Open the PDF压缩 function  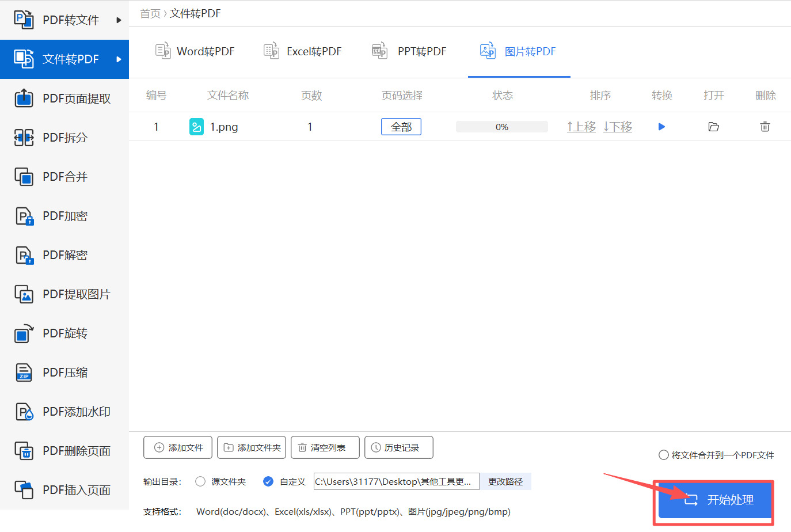point(63,372)
